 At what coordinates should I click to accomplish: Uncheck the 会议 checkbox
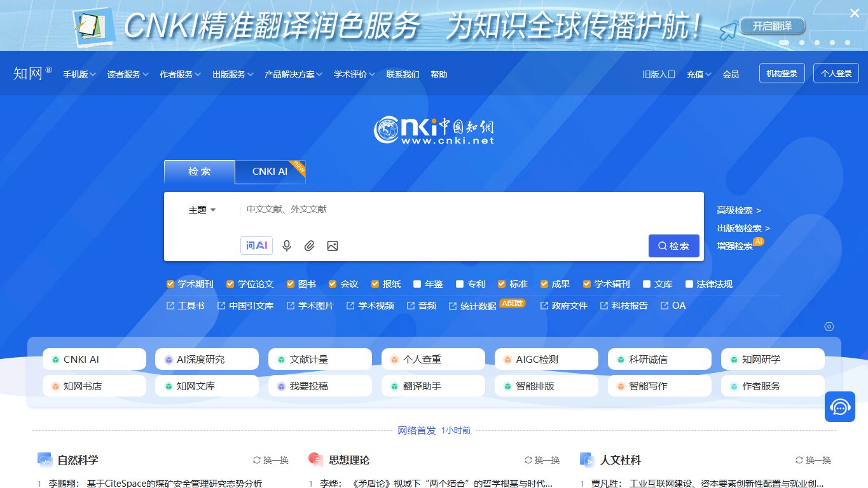[333, 284]
